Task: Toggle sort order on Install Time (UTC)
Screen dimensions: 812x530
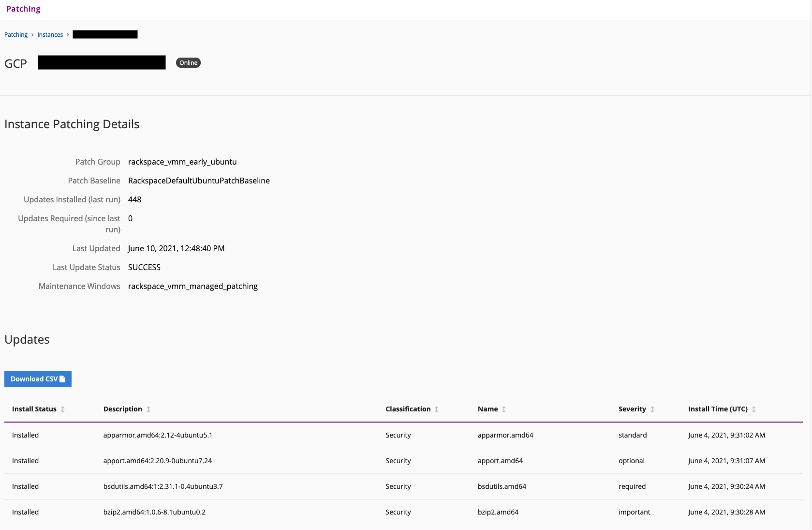Action: [753, 409]
